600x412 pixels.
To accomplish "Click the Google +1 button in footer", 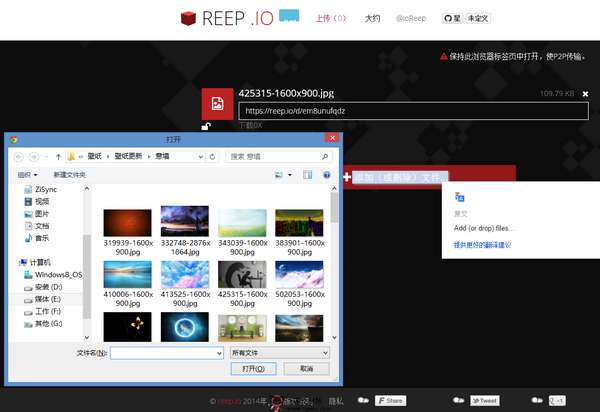I will point(557,401).
